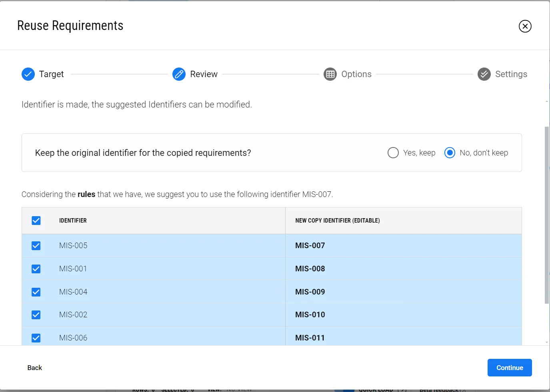550x392 pixels.
Task: Click the Options step grid icon
Action: 330,74
